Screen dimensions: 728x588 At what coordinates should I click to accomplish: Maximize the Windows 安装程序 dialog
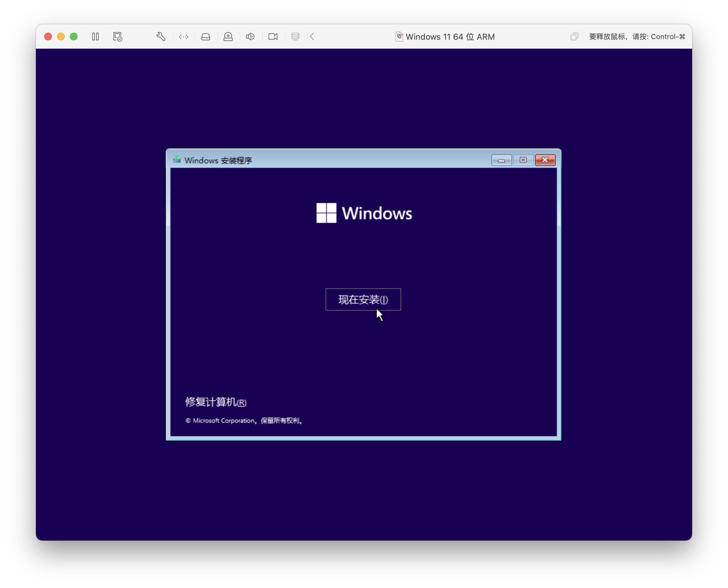click(x=523, y=160)
